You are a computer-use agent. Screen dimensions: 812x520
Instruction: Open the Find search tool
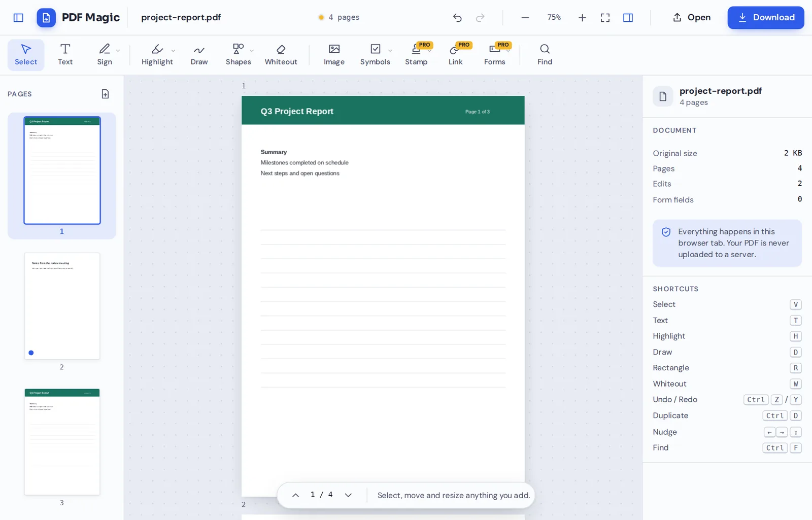click(545, 55)
